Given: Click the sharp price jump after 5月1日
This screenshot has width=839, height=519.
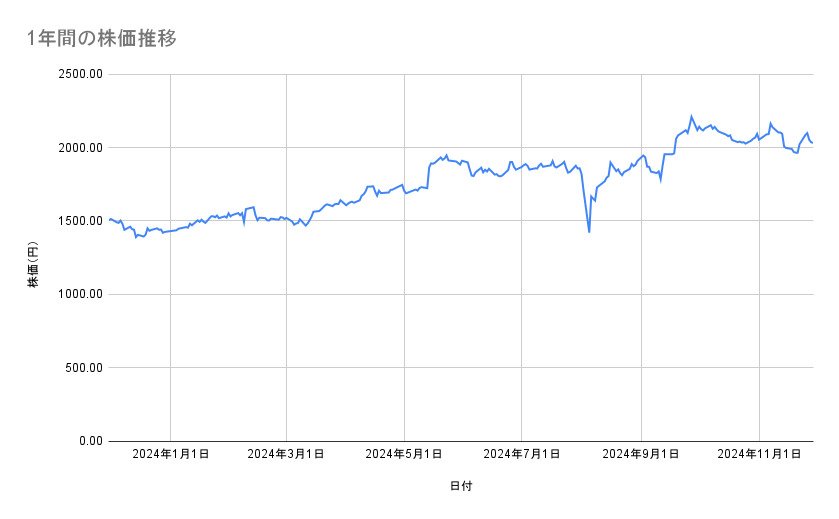Looking at the screenshot, I should tap(428, 172).
